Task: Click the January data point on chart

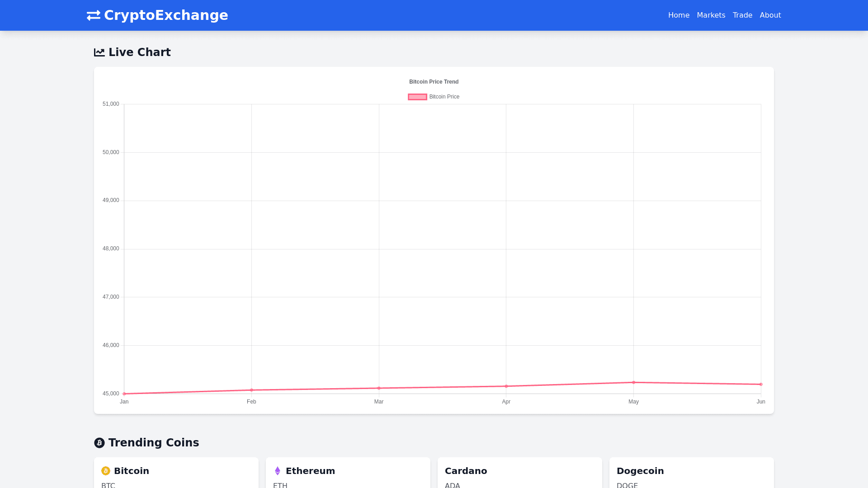Action: (x=124, y=394)
